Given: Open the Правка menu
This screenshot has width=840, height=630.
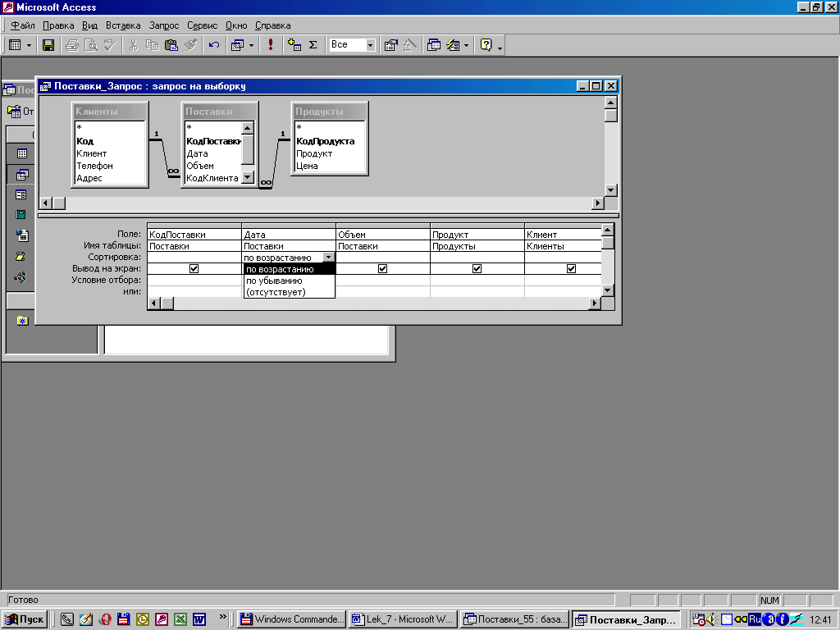Looking at the screenshot, I should [58, 25].
